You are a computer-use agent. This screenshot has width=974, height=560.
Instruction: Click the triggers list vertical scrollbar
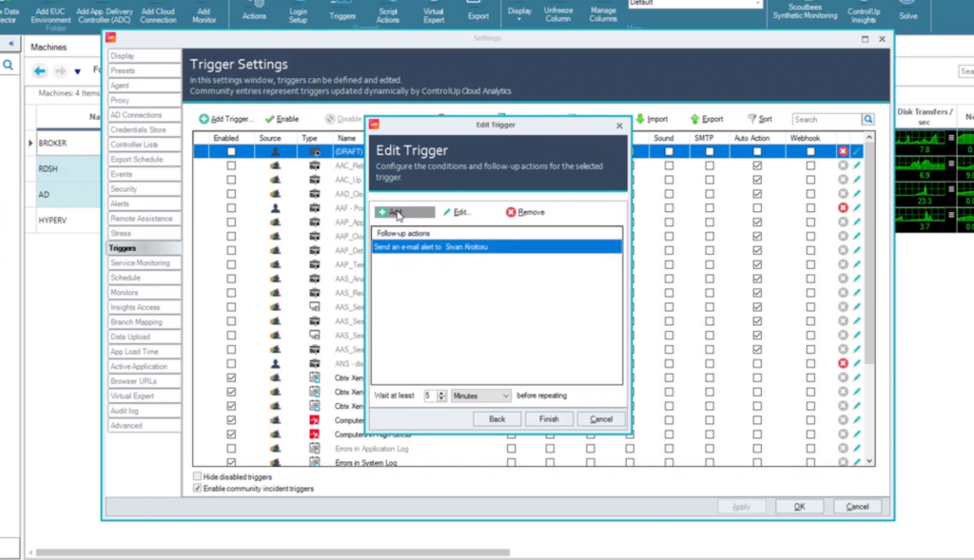pos(869,255)
